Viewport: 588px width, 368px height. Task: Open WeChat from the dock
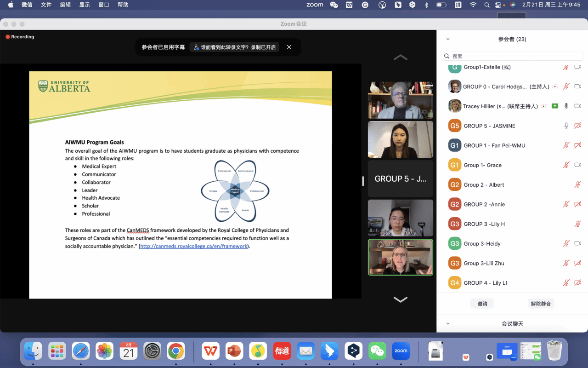(x=377, y=351)
